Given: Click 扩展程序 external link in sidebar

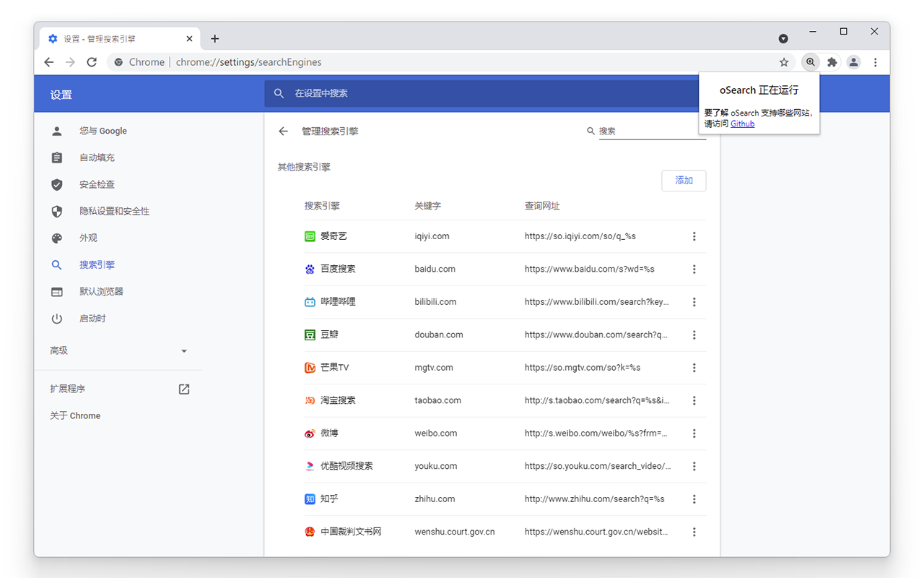Looking at the screenshot, I should click(x=184, y=389).
